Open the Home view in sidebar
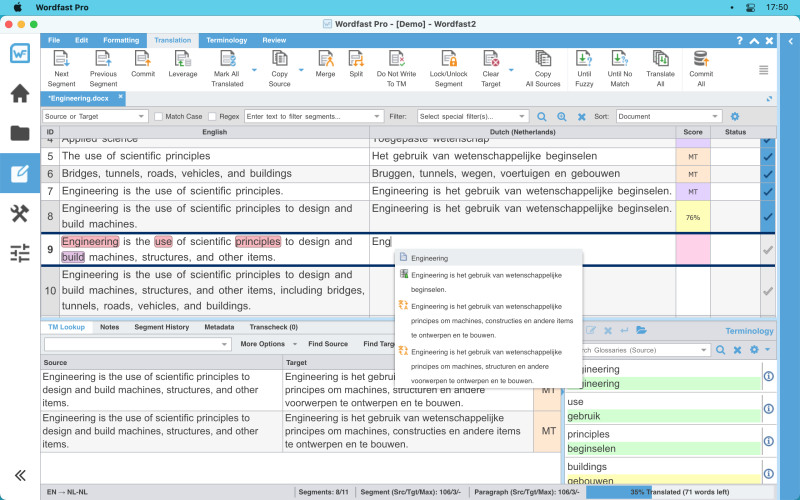This screenshot has width=800, height=500. click(20, 93)
